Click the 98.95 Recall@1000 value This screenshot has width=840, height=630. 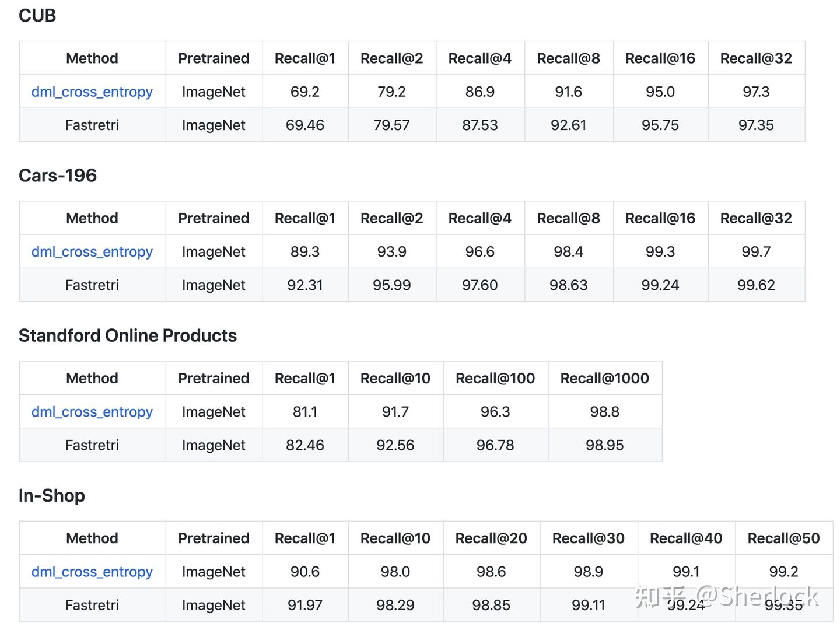pos(604,445)
